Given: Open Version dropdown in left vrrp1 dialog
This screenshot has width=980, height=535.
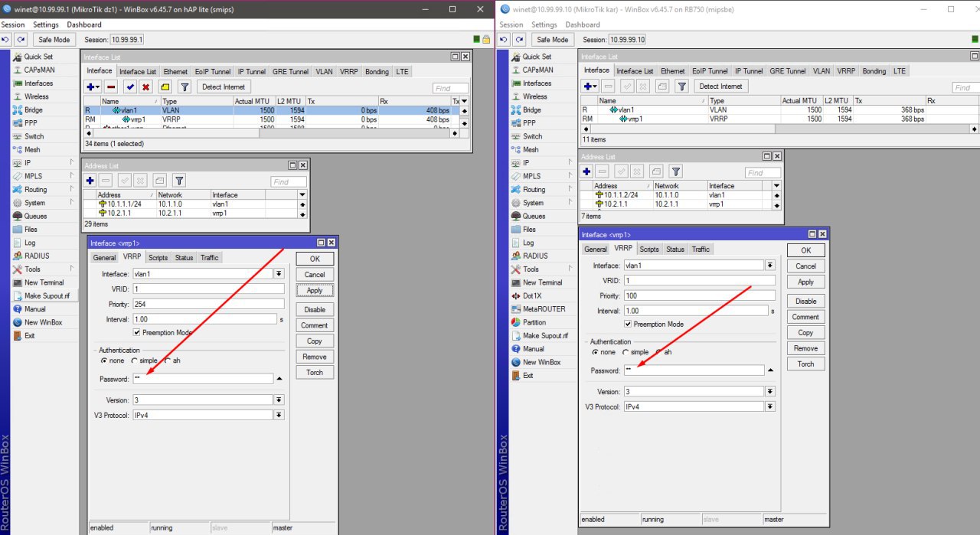Looking at the screenshot, I should pos(279,400).
